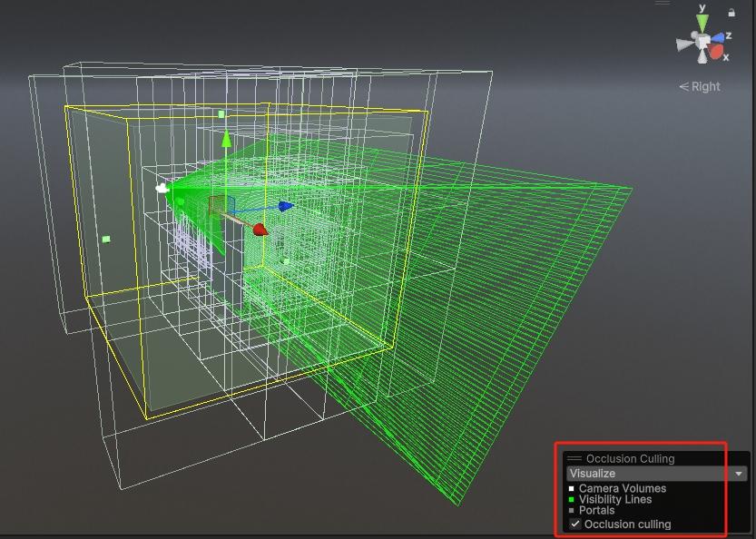This screenshot has width=756, height=539.
Task: Click the white camera icon in the scene
Action: click(163, 188)
